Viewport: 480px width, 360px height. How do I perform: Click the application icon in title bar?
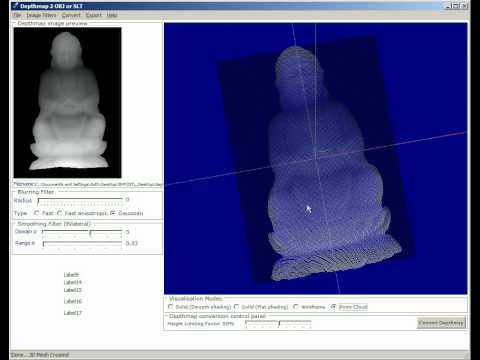[x=15, y=6]
